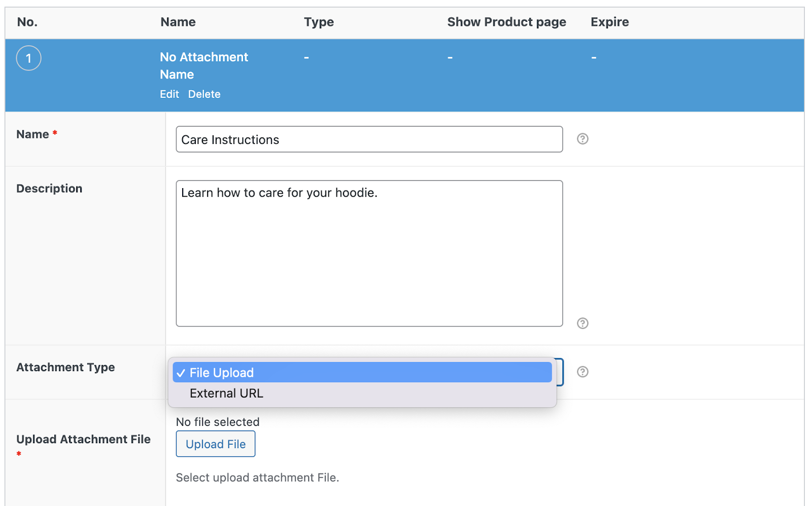Expand attachment entry No Attachment Name

pyautogui.click(x=204, y=66)
